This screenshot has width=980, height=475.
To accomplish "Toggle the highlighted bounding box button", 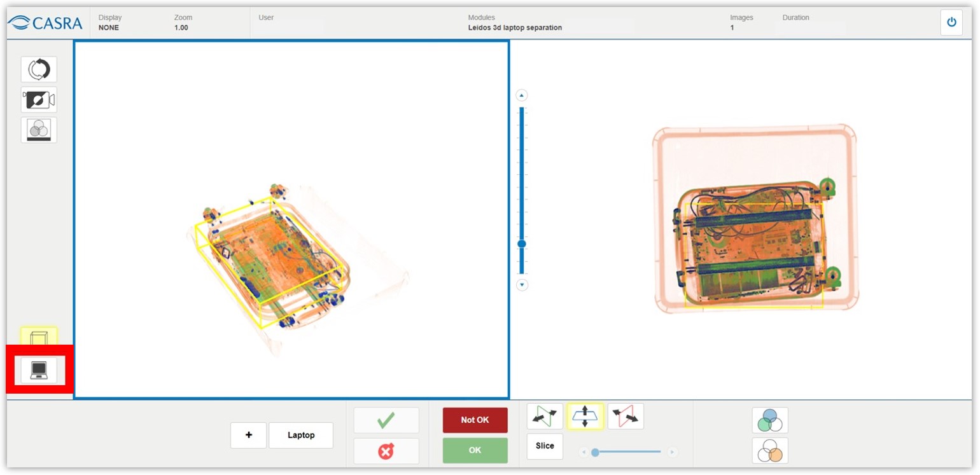I will (39, 337).
